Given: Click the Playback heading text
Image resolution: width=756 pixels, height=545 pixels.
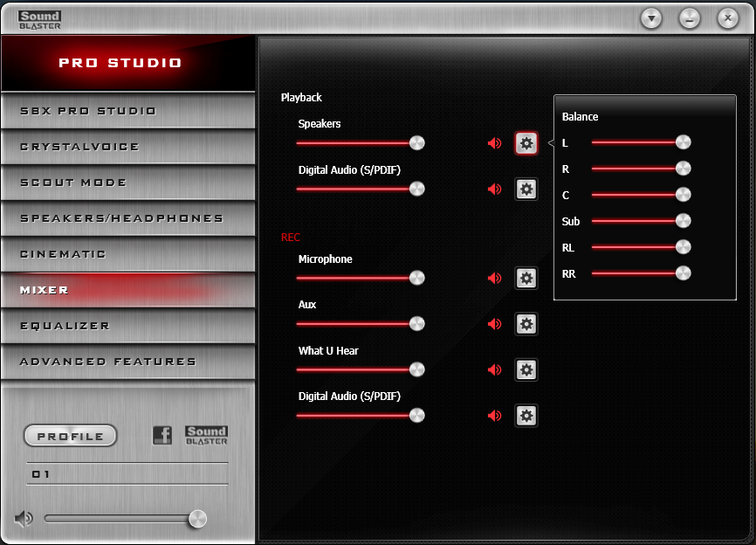Looking at the screenshot, I should coord(301,98).
